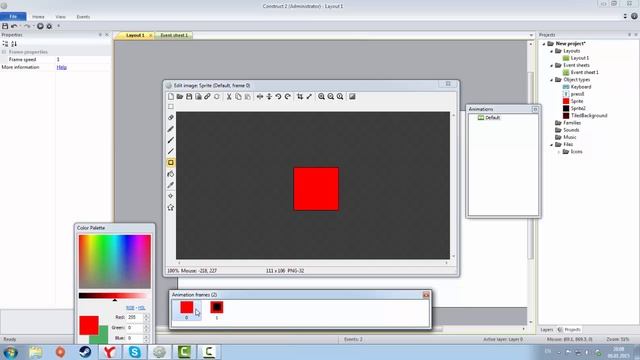Select TiledBackground object in Projects

tap(589, 116)
